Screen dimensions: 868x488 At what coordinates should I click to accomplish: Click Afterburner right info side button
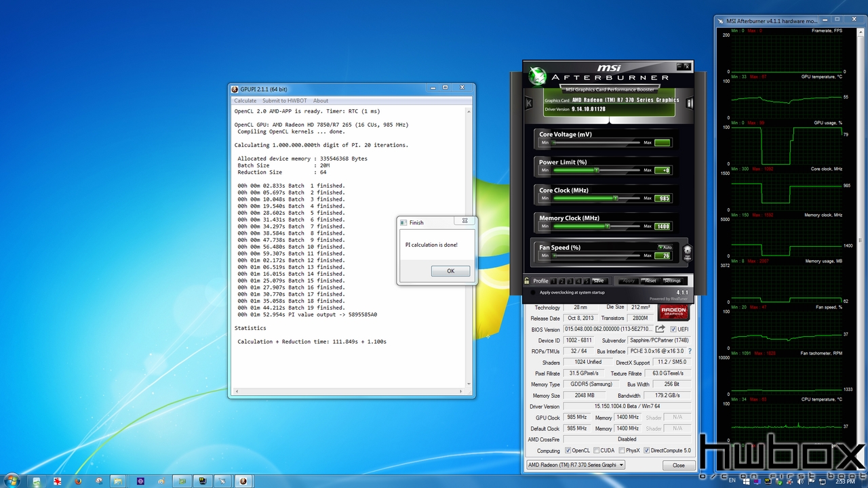coord(689,103)
